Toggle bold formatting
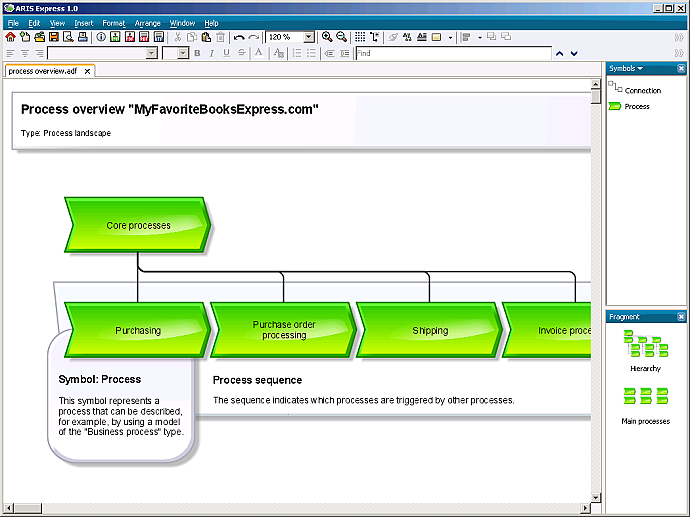Screen dimensions: 690x517 point(197,53)
